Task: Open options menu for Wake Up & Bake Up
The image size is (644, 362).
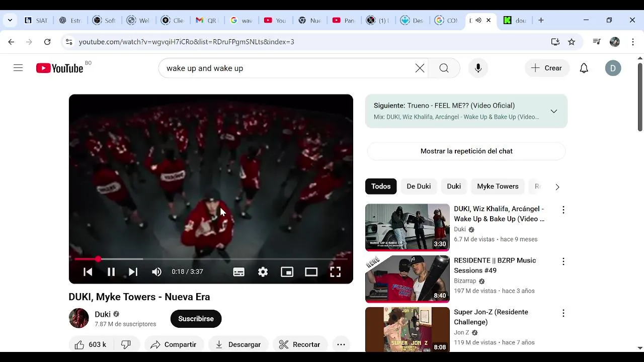Action: (563, 210)
